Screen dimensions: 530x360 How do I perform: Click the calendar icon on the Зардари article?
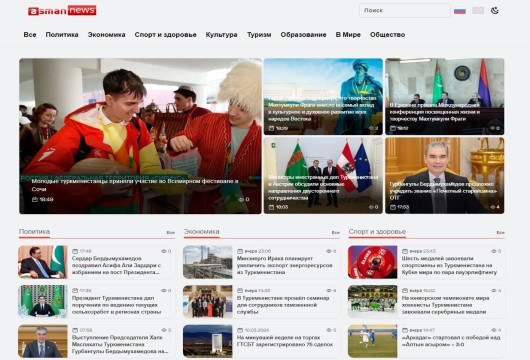(x=75, y=251)
